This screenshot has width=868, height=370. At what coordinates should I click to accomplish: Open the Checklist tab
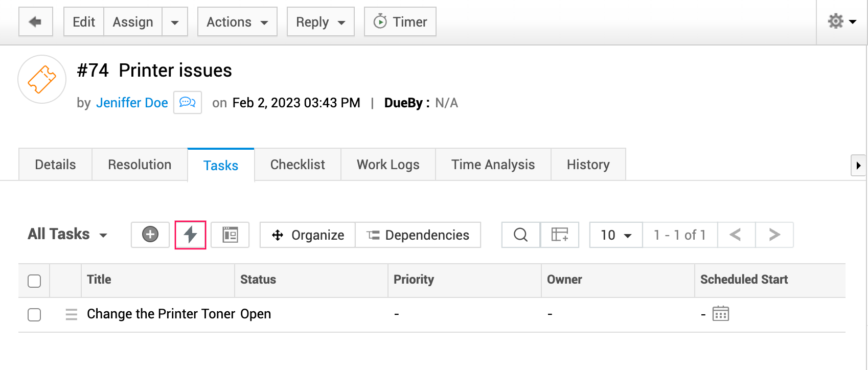298,165
